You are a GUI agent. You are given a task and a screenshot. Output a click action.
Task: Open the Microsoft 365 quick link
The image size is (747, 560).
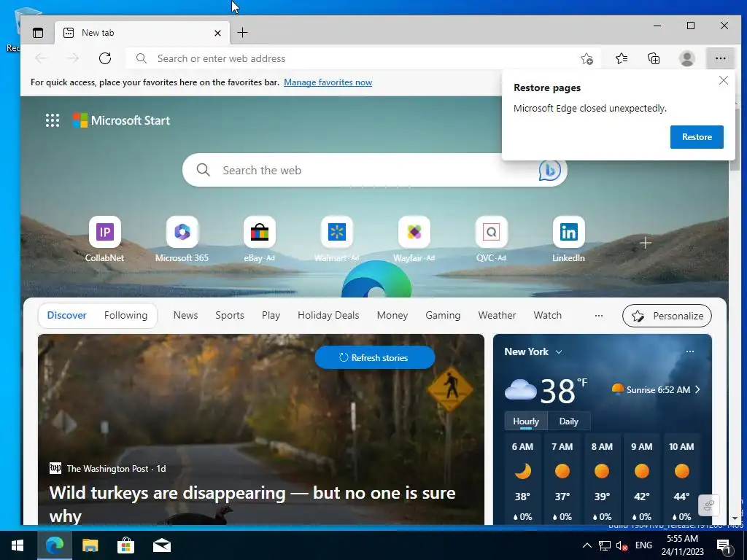[x=182, y=239]
